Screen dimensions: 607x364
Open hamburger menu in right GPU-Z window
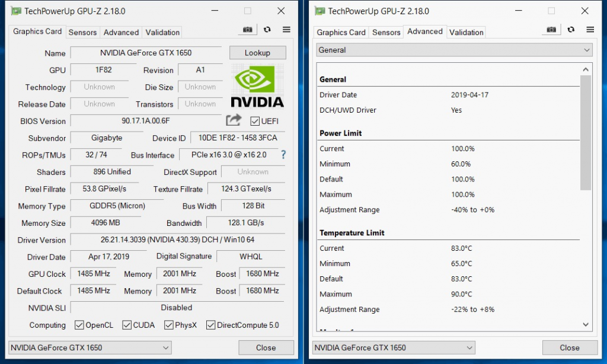tap(590, 30)
